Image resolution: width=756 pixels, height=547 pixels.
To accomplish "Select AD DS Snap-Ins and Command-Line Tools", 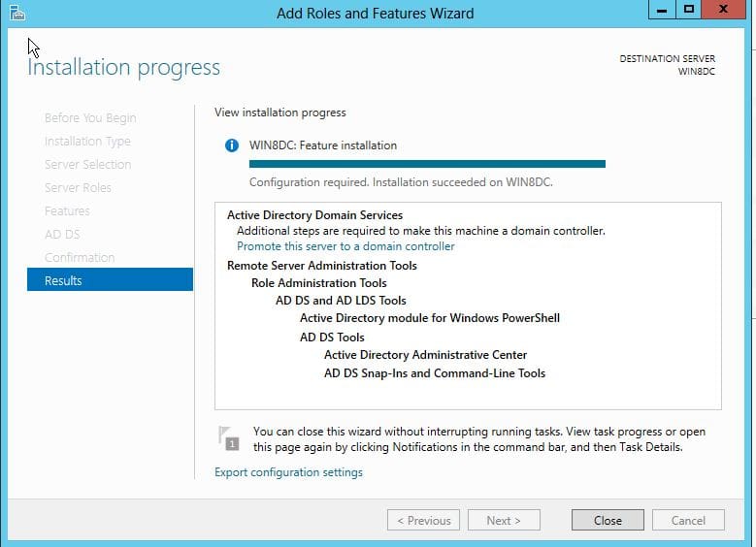I will click(435, 373).
